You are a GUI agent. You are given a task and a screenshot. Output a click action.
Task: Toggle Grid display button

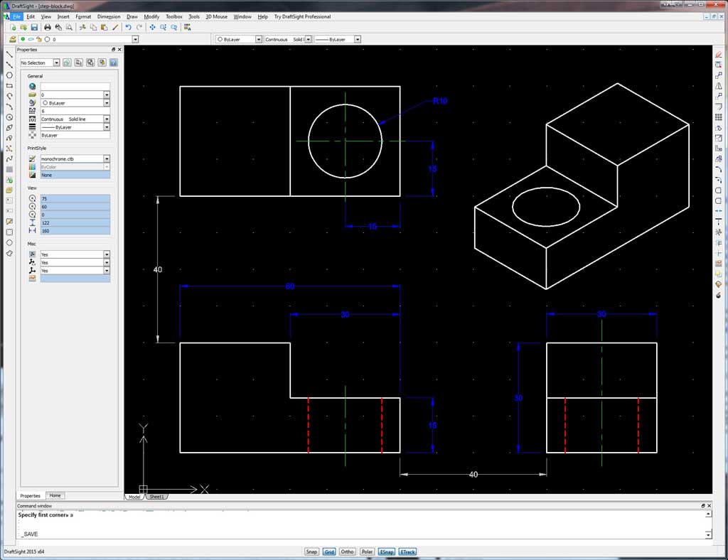tap(329, 551)
